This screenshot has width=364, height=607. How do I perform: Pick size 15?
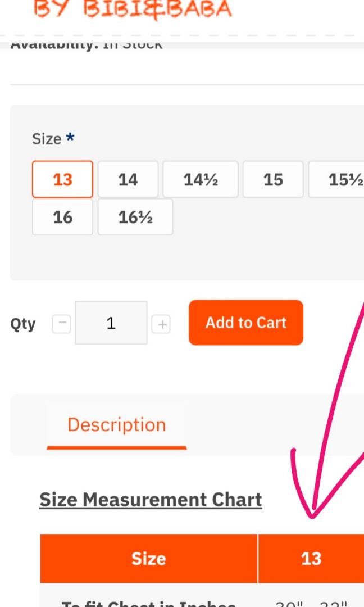pos(273,179)
